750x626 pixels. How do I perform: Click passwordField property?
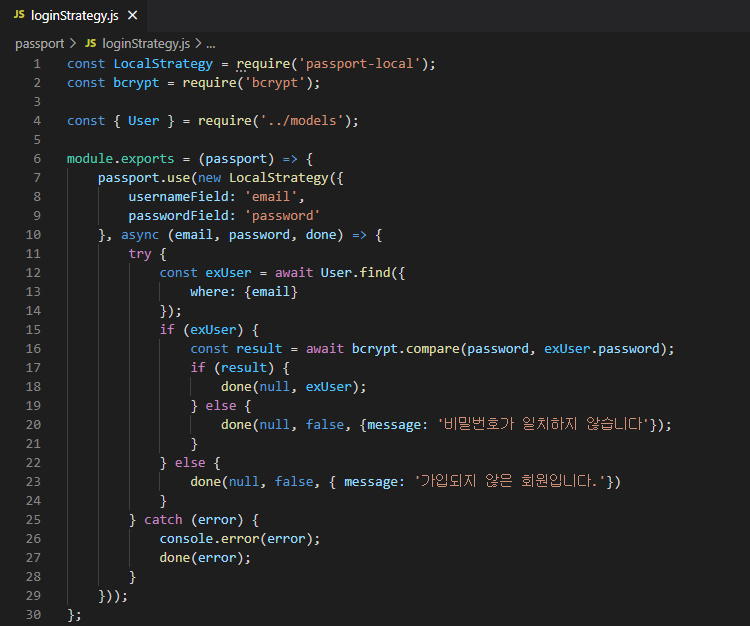(x=179, y=216)
